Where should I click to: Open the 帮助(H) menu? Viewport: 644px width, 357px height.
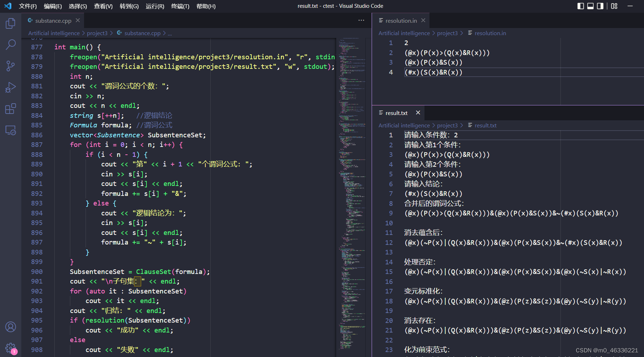pos(206,6)
